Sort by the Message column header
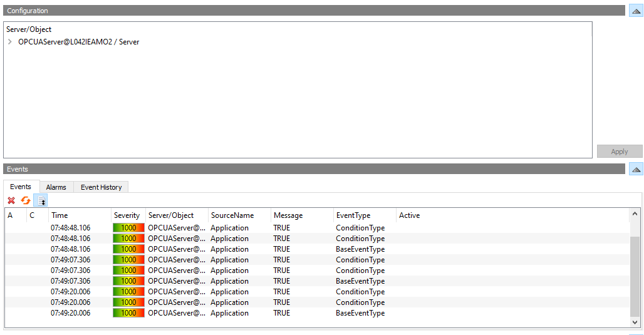 [x=302, y=215]
